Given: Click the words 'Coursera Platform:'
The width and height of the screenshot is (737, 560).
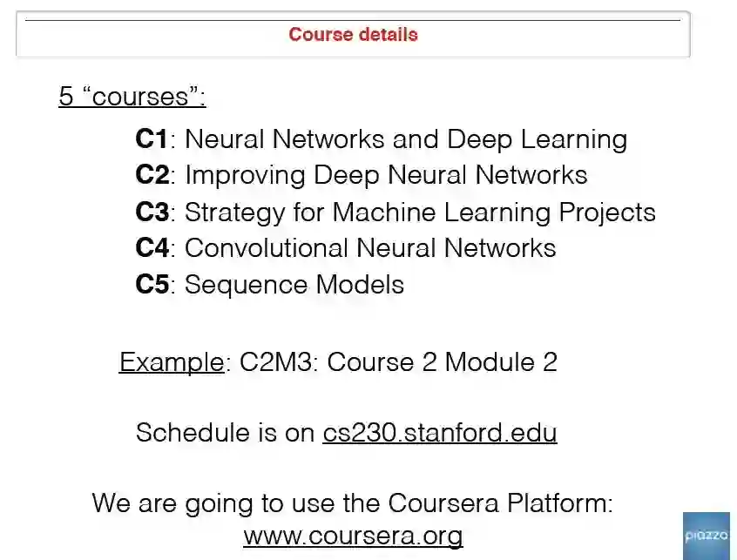Looking at the screenshot, I should (x=501, y=503).
